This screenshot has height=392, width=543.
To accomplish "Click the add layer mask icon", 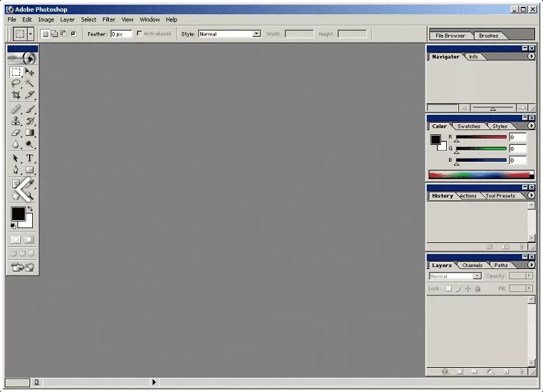I will click(x=460, y=372).
